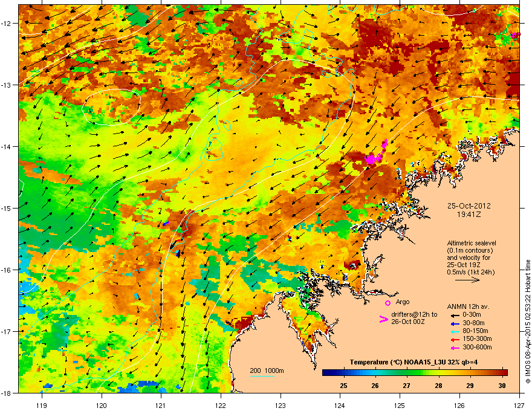The height and width of the screenshot is (411, 532).
Task: Select the magenta 300-600m arrow symbol
Action: coord(455,348)
